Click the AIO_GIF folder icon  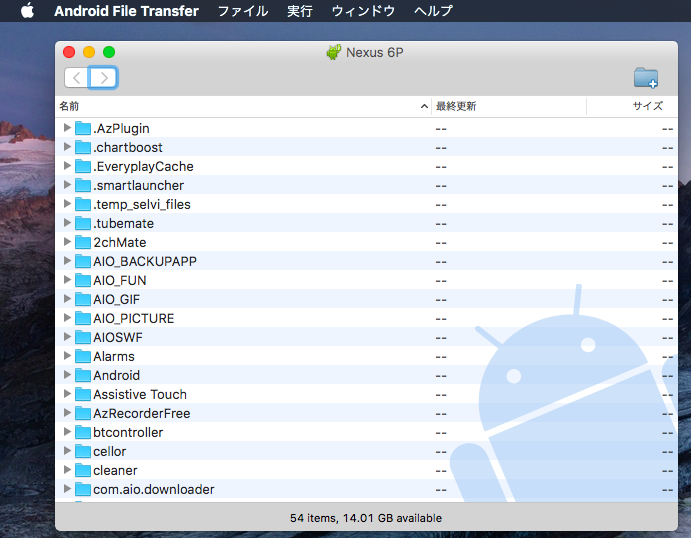(x=83, y=299)
